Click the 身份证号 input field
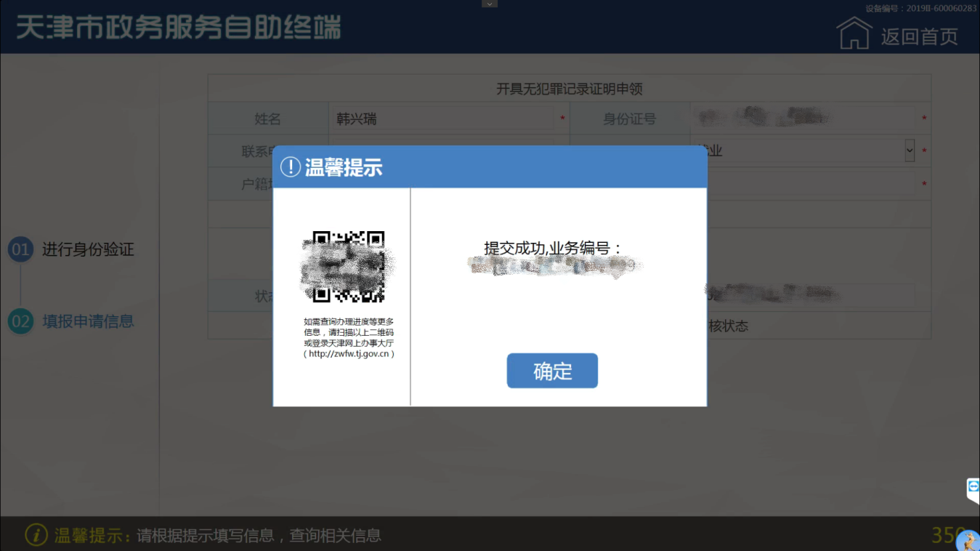 803,118
